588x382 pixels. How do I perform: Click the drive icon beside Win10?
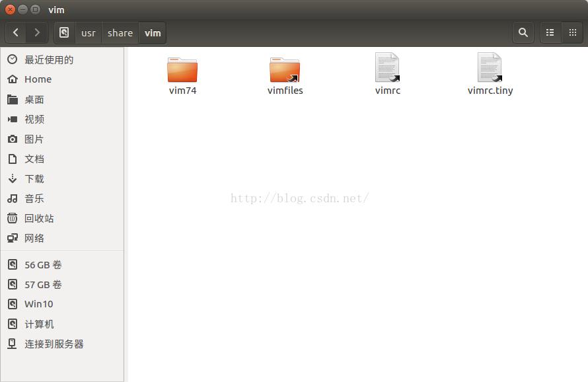point(13,304)
